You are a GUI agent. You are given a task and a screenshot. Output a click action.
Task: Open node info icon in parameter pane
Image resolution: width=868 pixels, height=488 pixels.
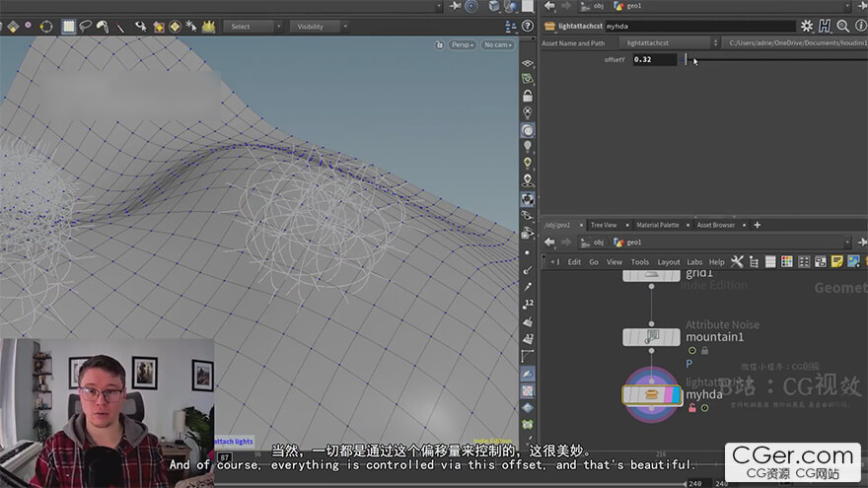[x=861, y=26]
